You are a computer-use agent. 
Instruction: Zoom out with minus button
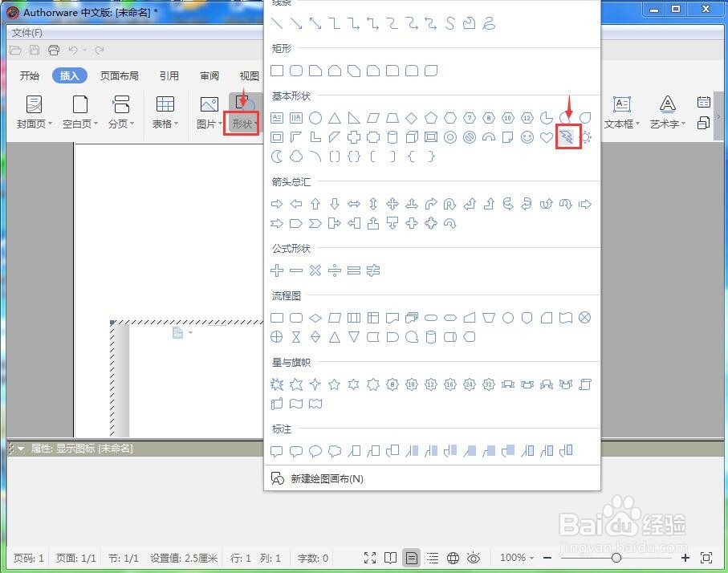pyautogui.click(x=548, y=558)
